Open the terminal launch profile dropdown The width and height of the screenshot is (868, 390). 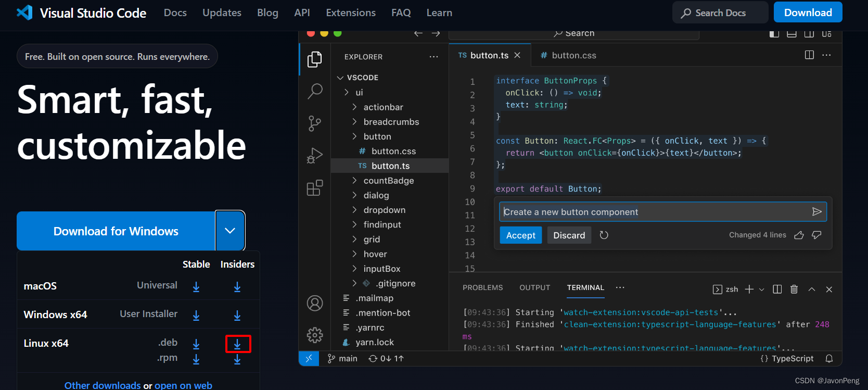click(x=762, y=290)
